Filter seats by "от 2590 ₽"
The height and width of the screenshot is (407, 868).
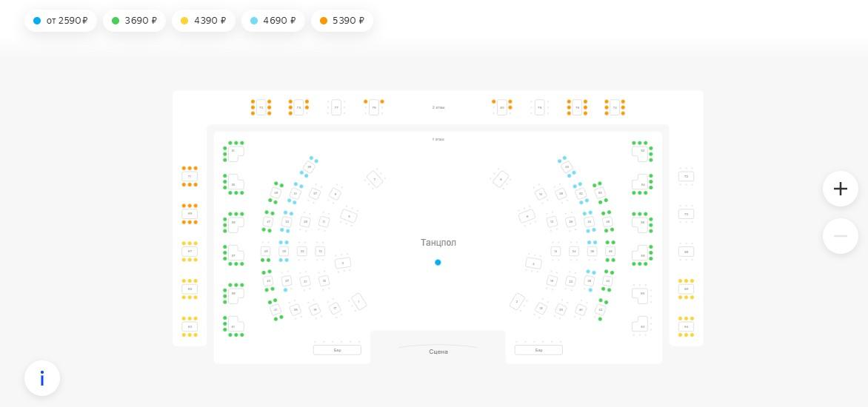click(60, 21)
